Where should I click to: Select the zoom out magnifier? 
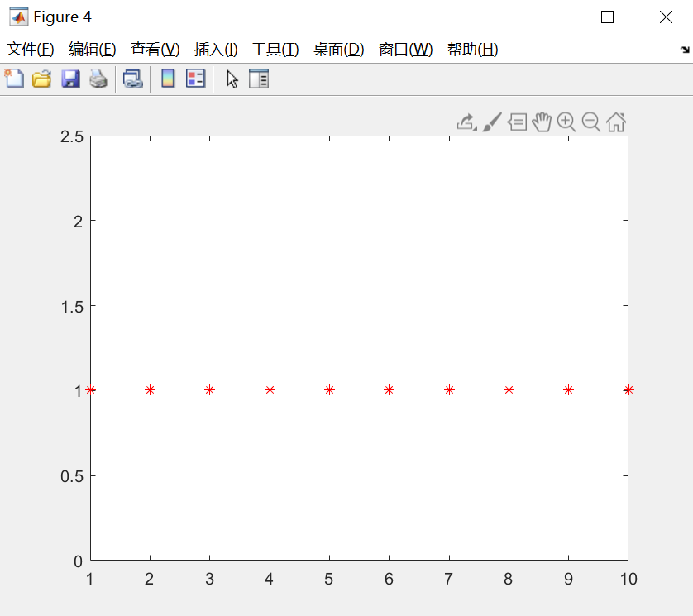point(591,122)
